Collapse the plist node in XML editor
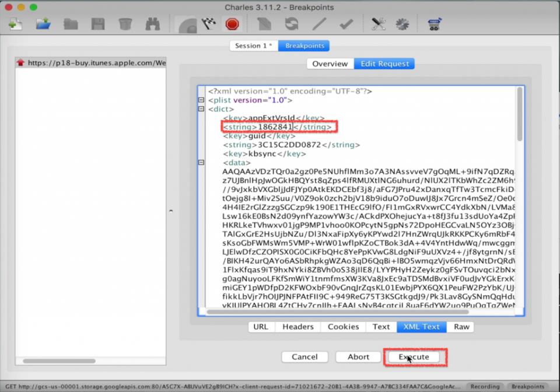 [202, 100]
